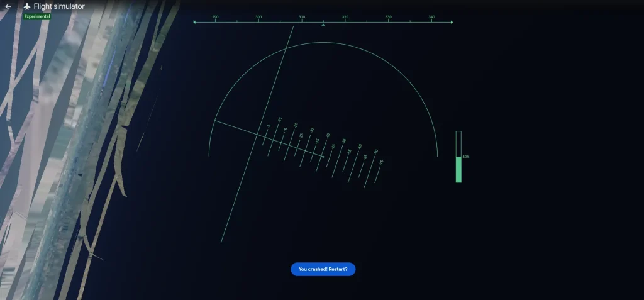Click the 290 heading mark
Viewport: 644px width, 300px height.
pyautogui.click(x=215, y=17)
